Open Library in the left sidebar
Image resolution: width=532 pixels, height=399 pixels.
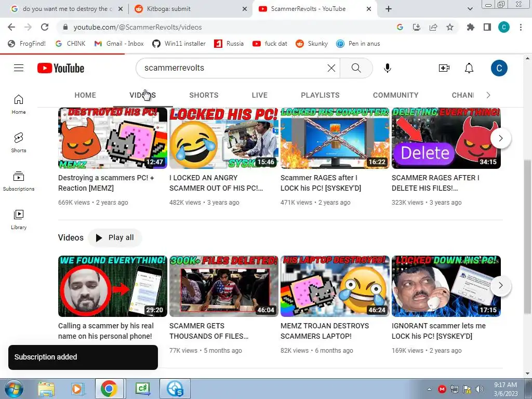click(x=19, y=220)
